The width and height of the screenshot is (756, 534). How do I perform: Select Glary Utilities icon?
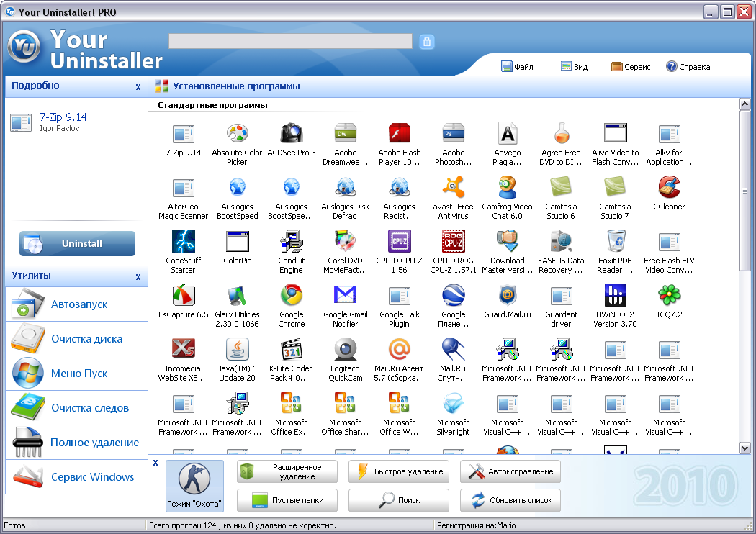click(x=237, y=295)
